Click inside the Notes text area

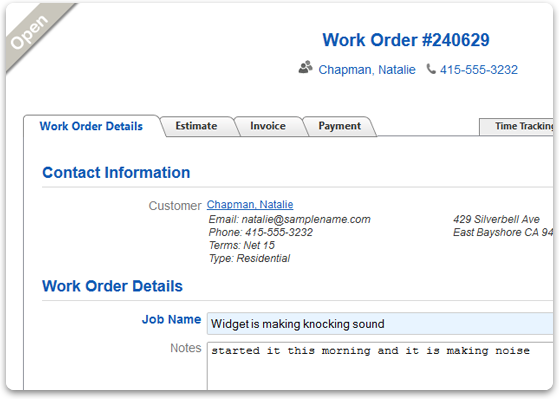coord(380,366)
